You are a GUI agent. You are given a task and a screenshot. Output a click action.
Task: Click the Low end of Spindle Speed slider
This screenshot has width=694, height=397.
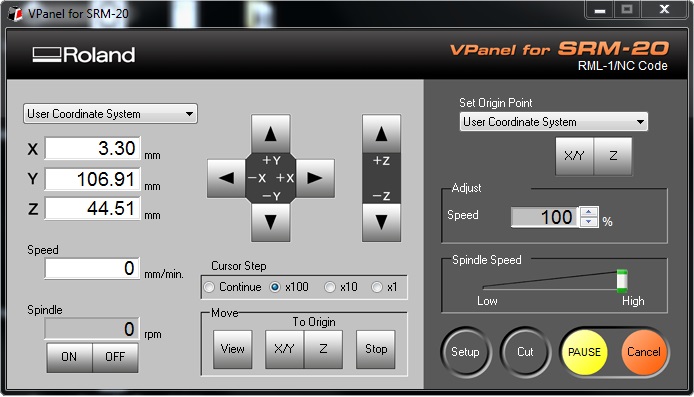coord(487,301)
